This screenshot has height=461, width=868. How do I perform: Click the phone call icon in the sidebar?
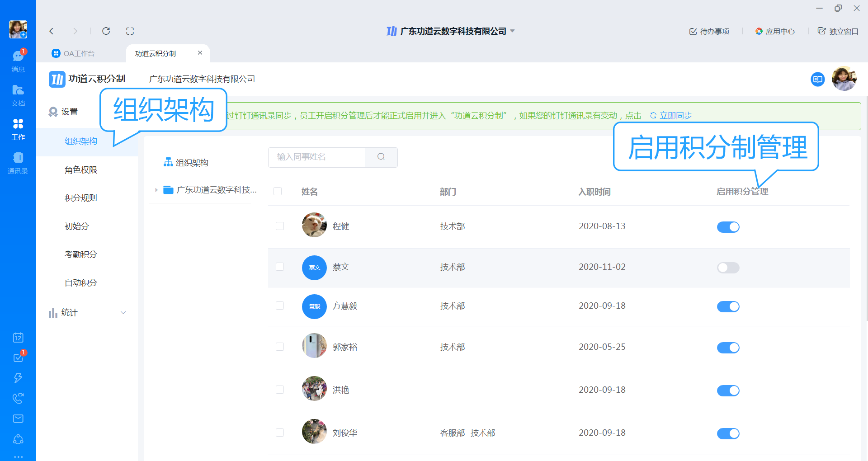click(18, 398)
